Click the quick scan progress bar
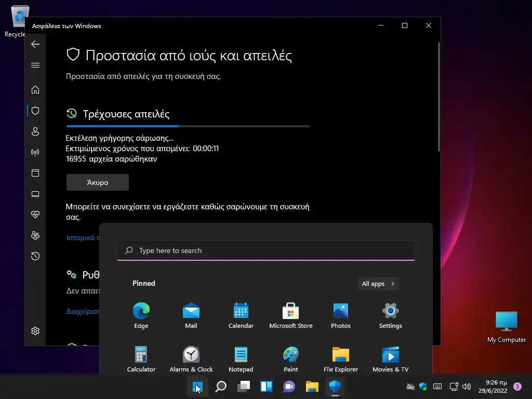 click(x=188, y=126)
